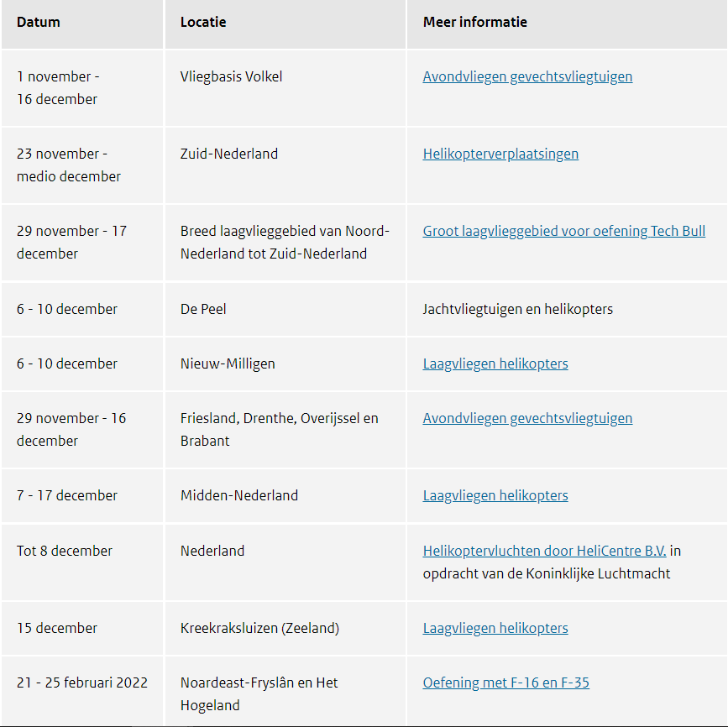728x727 pixels.
Task: Select the Vliegbasis Volkel location cell
Action: click(x=231, y=77)
